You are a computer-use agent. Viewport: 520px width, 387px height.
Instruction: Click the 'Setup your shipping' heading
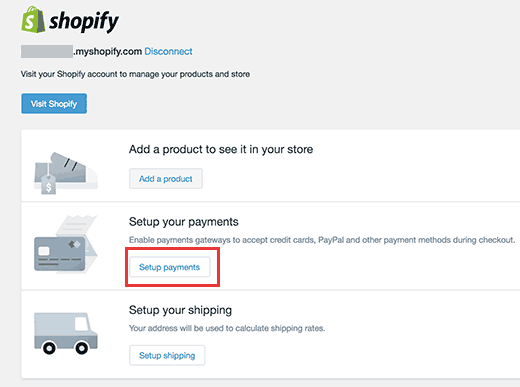point(180,310)
